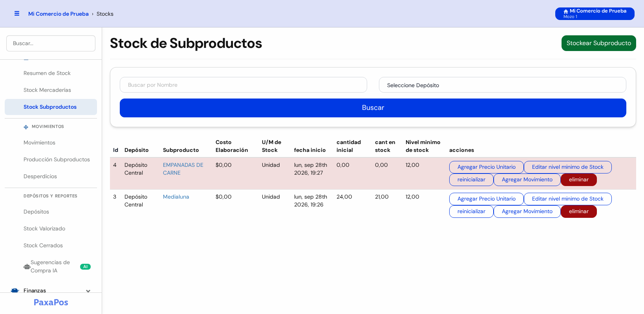Screen dimensions: 644x314
Task: Focus the Buscar por Nombre field
Action: pos(243,85)
